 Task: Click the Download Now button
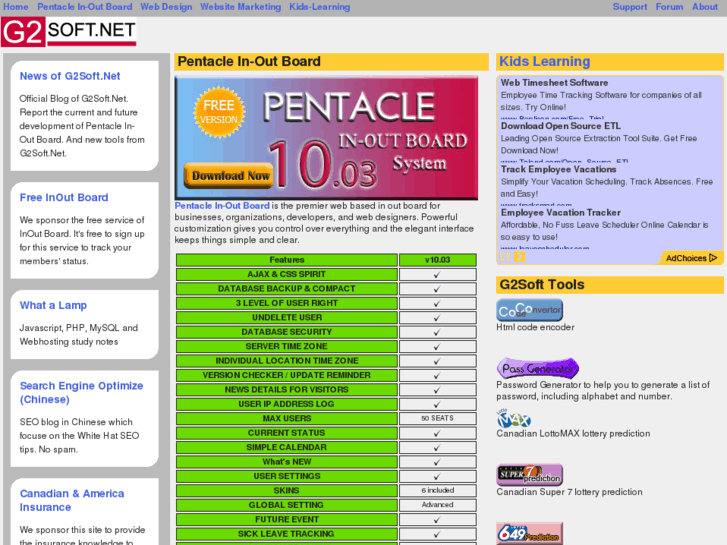pos(230,175)
